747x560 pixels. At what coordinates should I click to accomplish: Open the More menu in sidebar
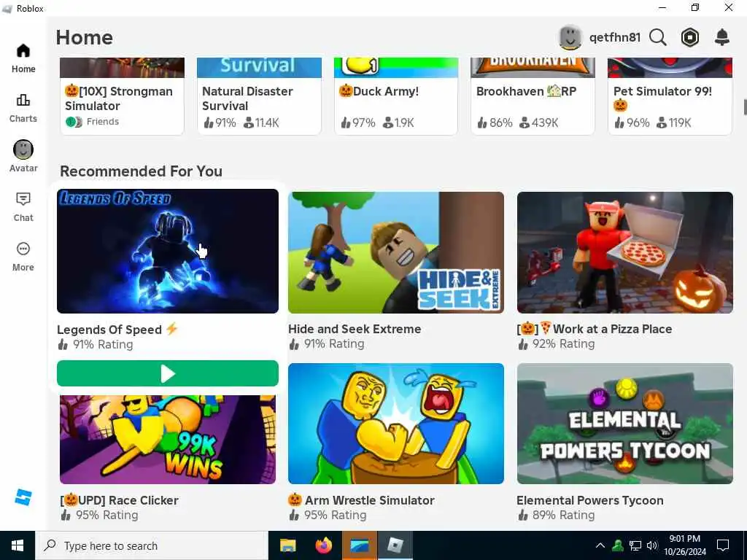(x=23, y=257)
